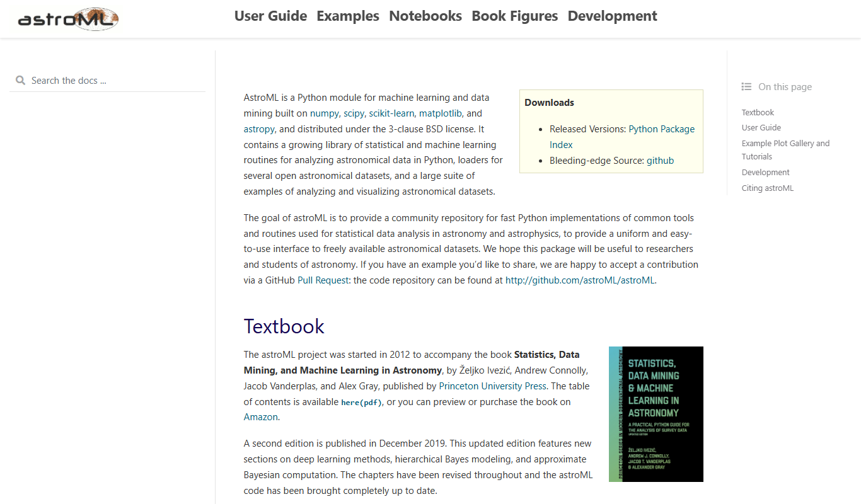This screenshot has height=504, width=861.
Task: Click the Textbook section heading
Action: coord(284,326)
